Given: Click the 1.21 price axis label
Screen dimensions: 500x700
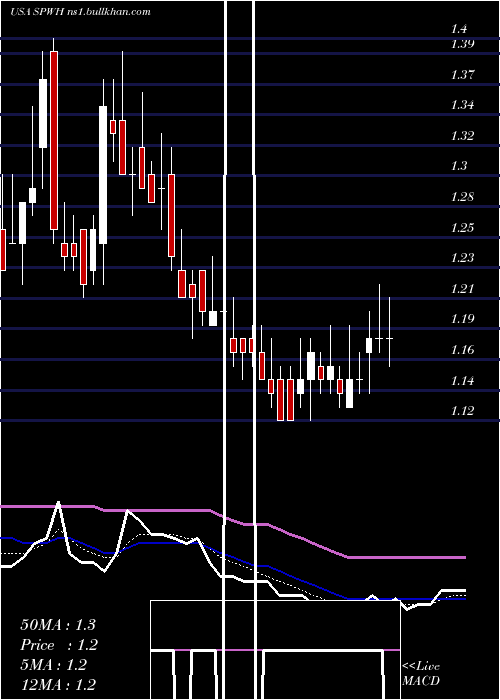Looking at the screenshot, I should [x=462, y=289].
